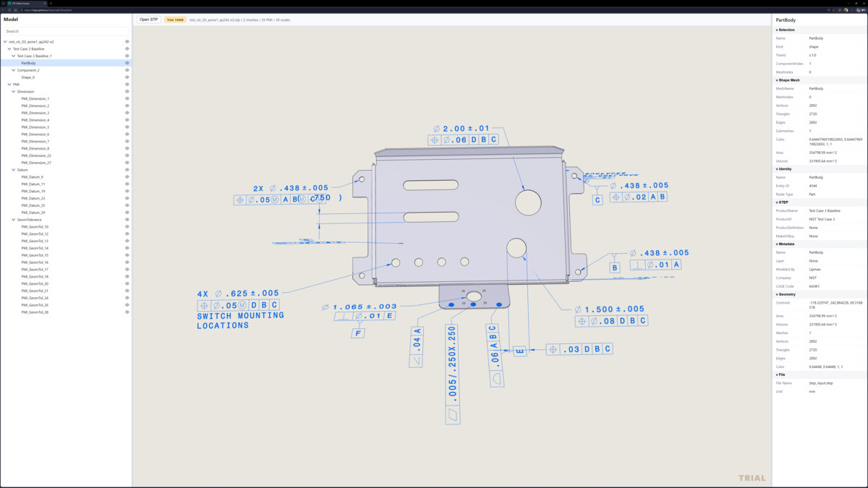Select PMI_Datum_11 tree row
The image size is (868, 488).
pos(66,184)
